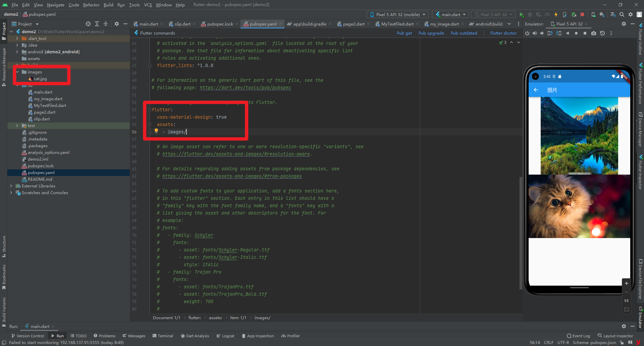Toggle the Flutter Outline side panel

click(640, 39)
